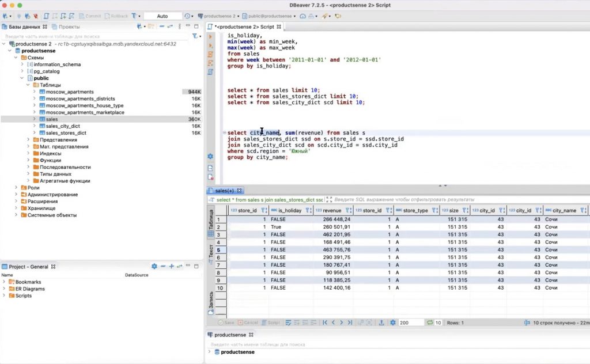
Task: Open the editor settings gear in the script sidebar
Action: pos(210,156)
